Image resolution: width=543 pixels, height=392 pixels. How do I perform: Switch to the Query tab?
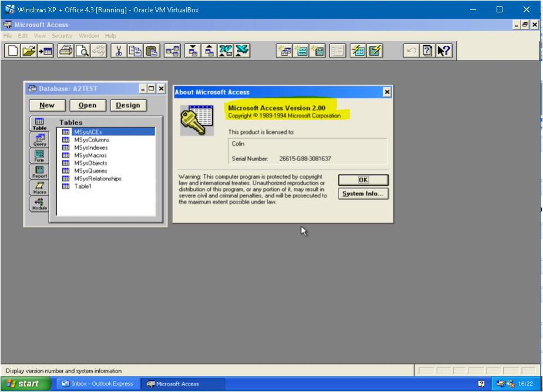pyautogui.click(x=39, y=140)
